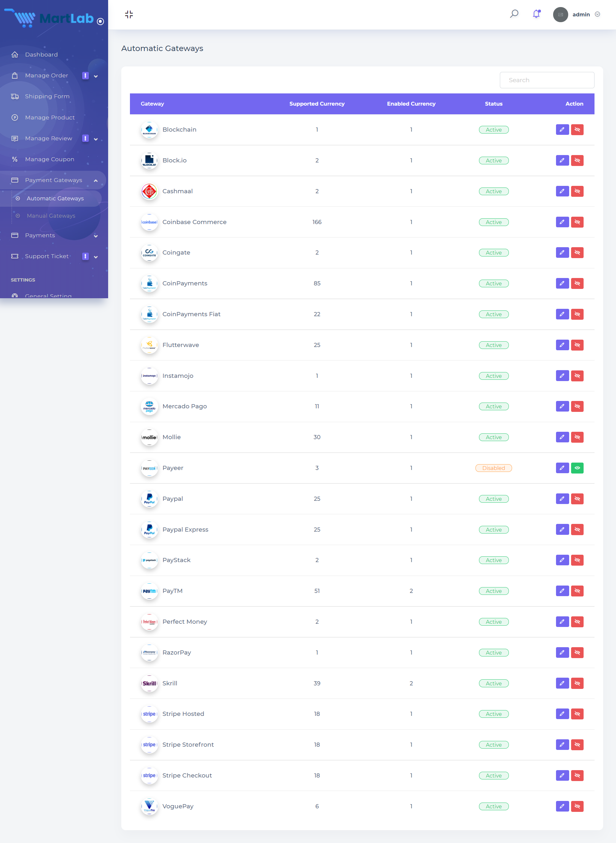Image resolution: width=616 pixels, height=843 pixels.
Task: Click the Enabled Currency column header
Action: click(411, 104)
